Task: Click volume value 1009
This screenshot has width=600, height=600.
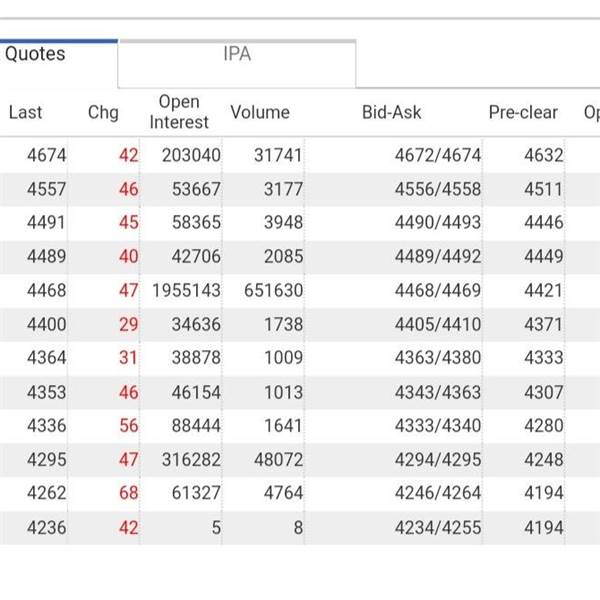Action: (x=283, y=357)
